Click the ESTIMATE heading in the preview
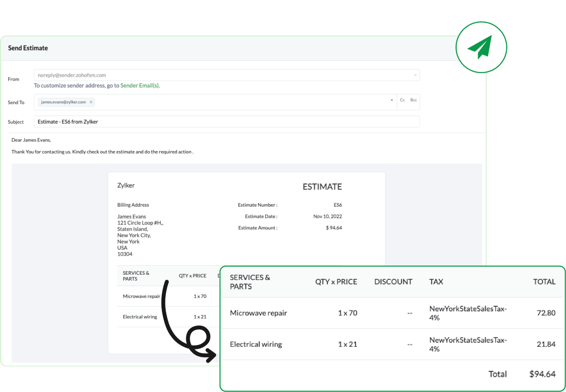 (x=322, y=187)
